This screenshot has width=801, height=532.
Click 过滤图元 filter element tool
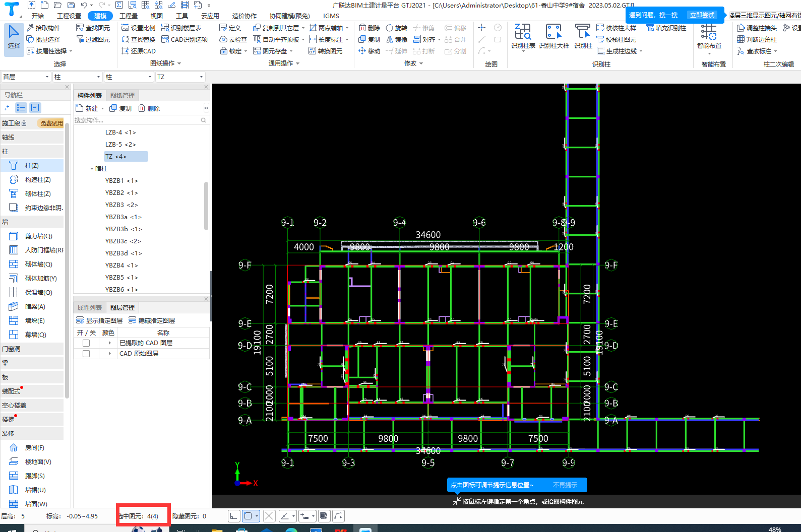[93, 39]
